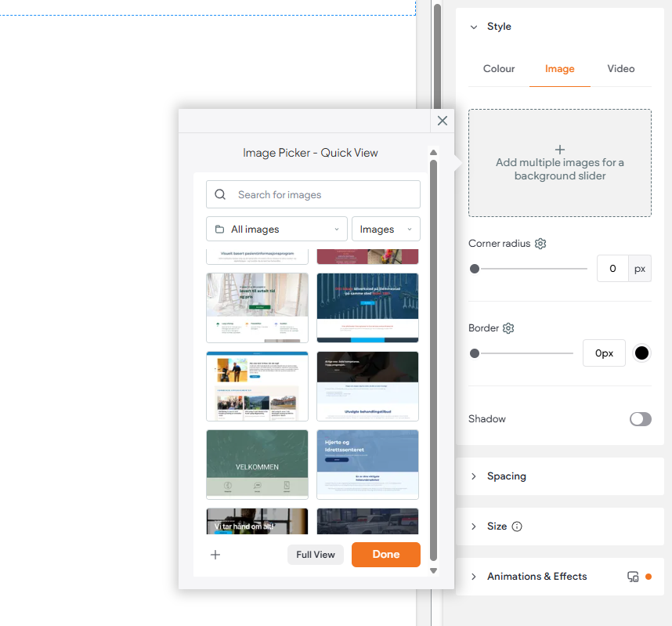This screenshot has width=672, height=626.
Task: Add multiple images for background slider
Action: [x=560, y=163]
